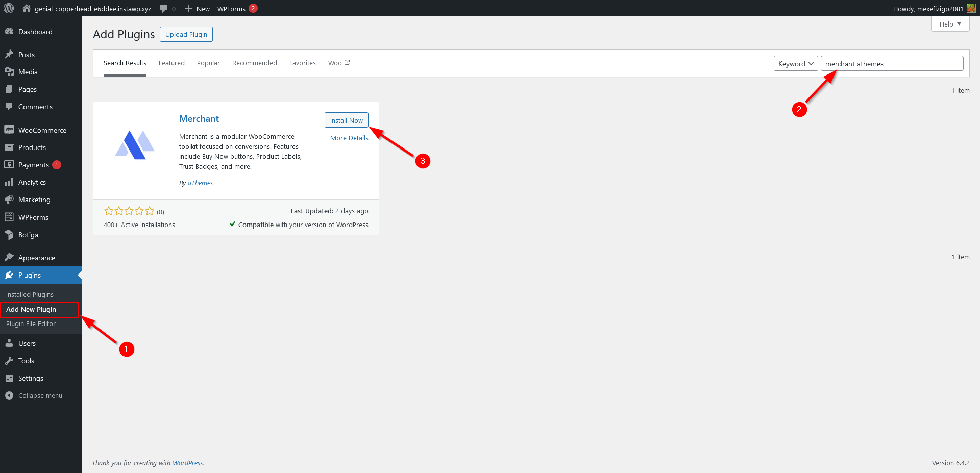Switch to the Featured tab

[171, 63]
